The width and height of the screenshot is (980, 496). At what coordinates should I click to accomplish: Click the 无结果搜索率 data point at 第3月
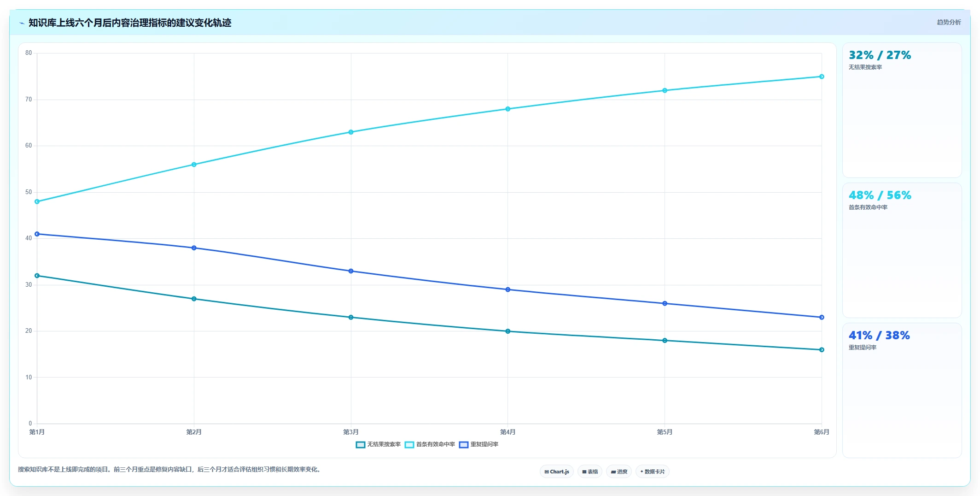click(x=351, y=317)
